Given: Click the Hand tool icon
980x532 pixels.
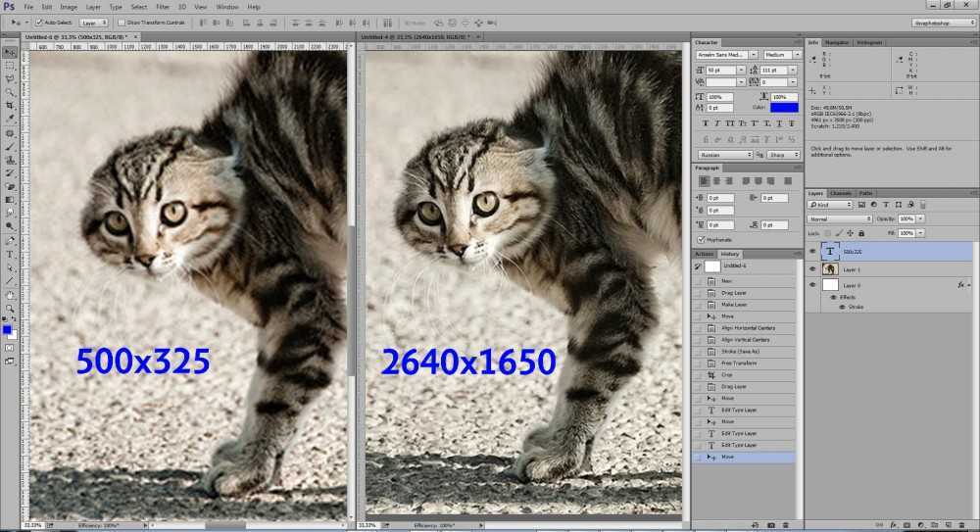Looking at the screenshot, I should [9, 295].
